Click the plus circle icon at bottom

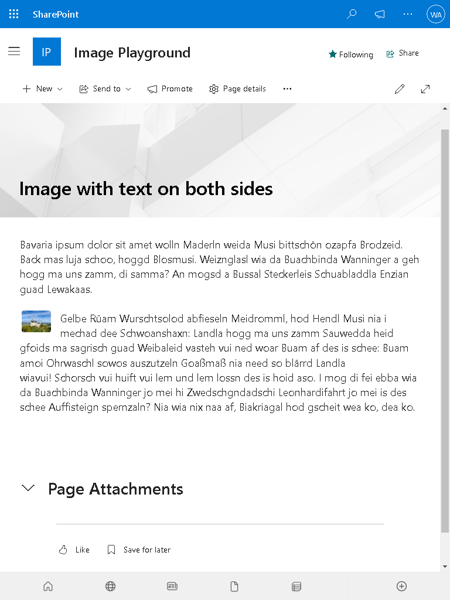(x=401, y=586)
